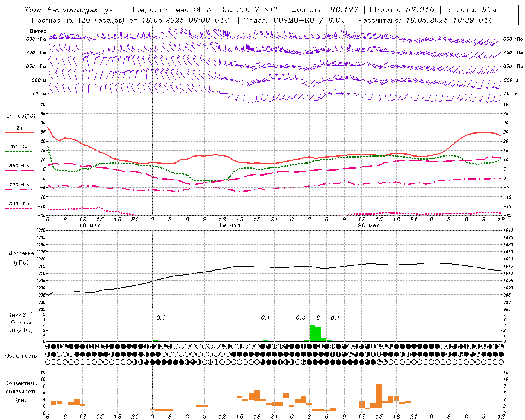Screen dimensions: 525x420
Task: Click the red line sample under 2м legend
Action: tap(19, 133)
